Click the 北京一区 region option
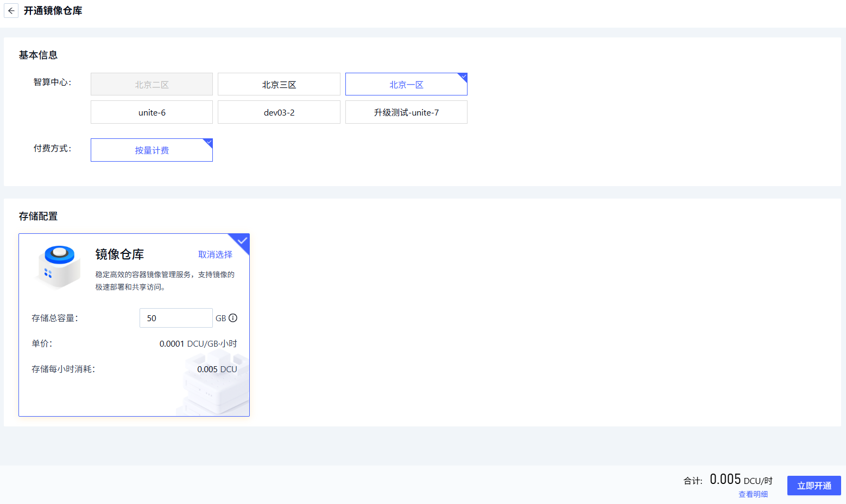 pyautogui.click(x=406, y=84)
